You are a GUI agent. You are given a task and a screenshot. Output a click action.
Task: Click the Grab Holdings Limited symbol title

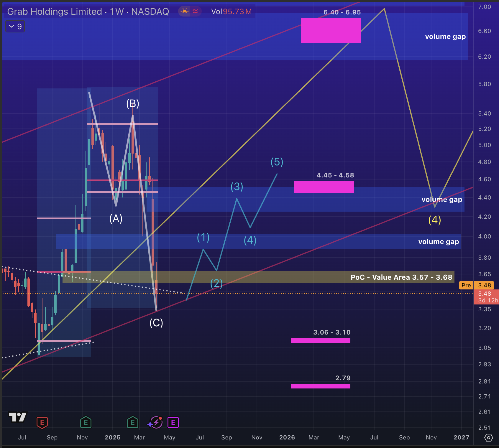click(x=54, y=11)
